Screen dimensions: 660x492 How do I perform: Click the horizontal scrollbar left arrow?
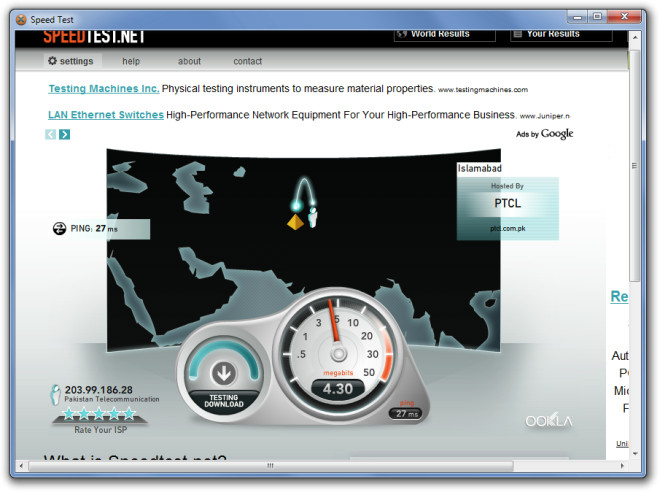point(21,466)
